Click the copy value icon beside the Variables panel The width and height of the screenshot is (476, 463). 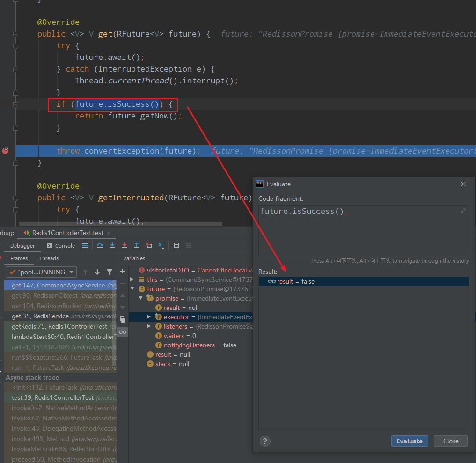click(x=123, y=319)
